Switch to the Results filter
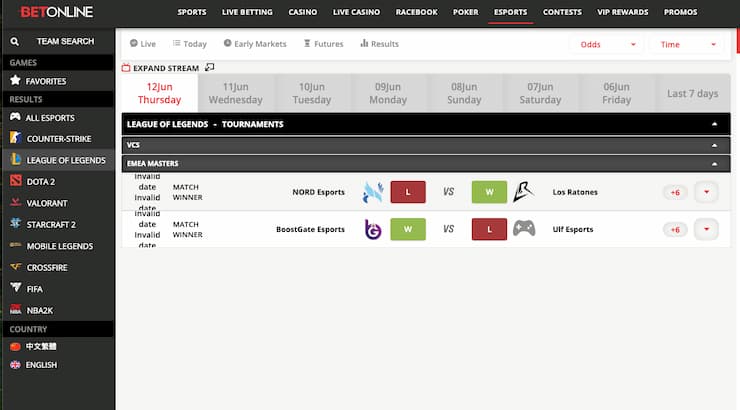This screenshot has height=410, width=740. [x=379, y=44]
